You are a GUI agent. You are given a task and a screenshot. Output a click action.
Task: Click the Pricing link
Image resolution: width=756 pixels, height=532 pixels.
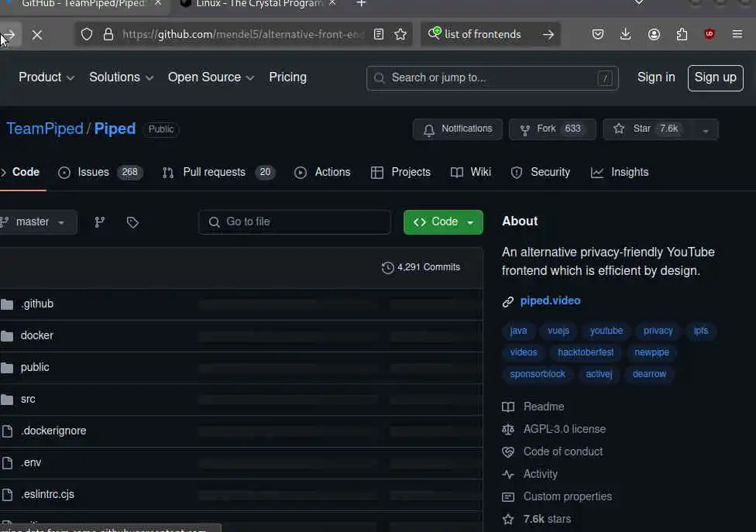pyautogui.click(x=288, y=77)
